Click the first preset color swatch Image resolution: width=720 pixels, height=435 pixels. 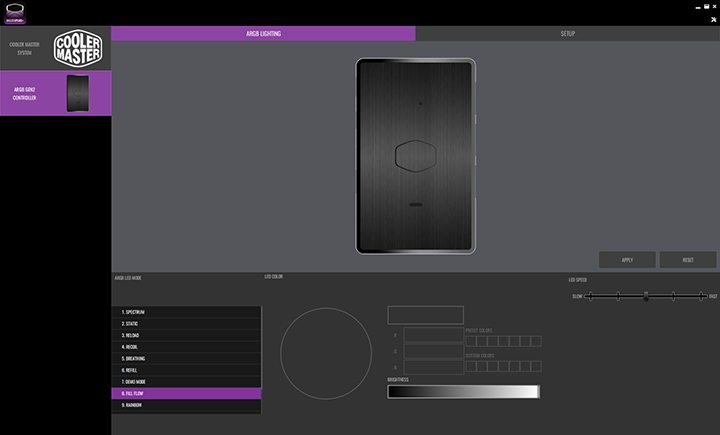point(471,341)
